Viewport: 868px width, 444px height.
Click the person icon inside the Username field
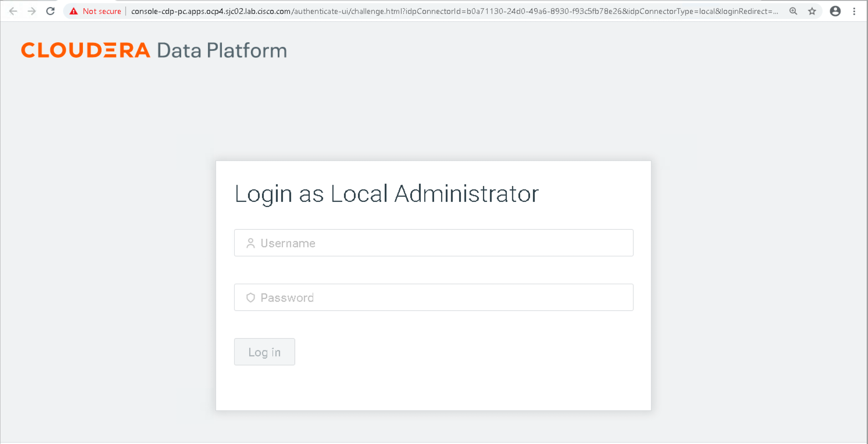click(x=251, y=243)
